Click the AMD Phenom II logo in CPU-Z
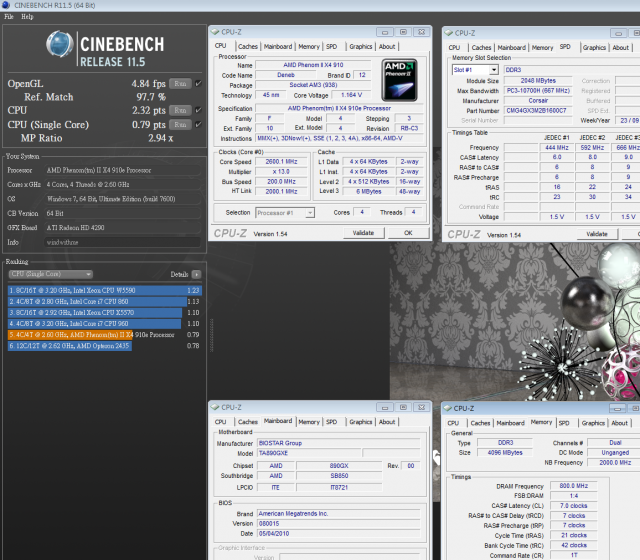 point(400,80)
